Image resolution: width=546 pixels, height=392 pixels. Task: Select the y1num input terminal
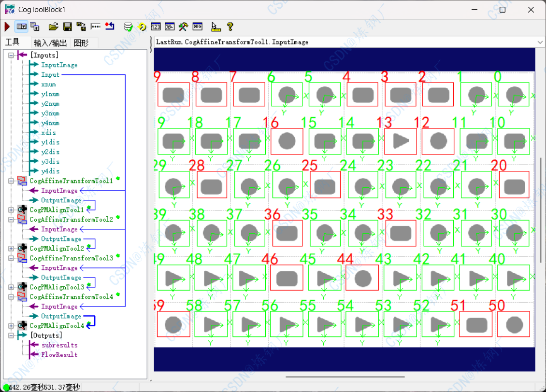coord(50,94)
